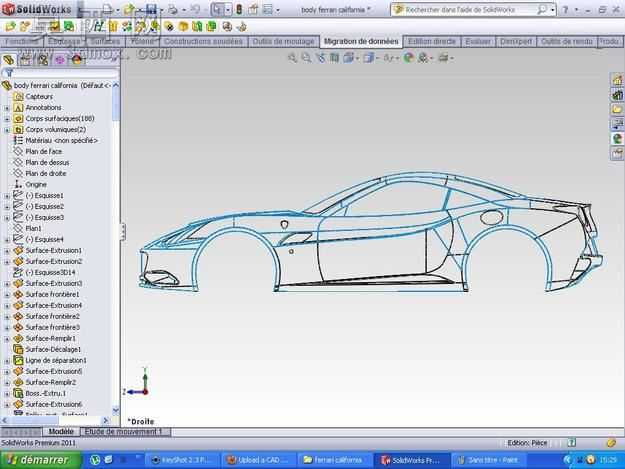Open the Appearances globe icon in task pane
Image resolution: width=625 pixels, height=469 pixels.
[617, 139]
